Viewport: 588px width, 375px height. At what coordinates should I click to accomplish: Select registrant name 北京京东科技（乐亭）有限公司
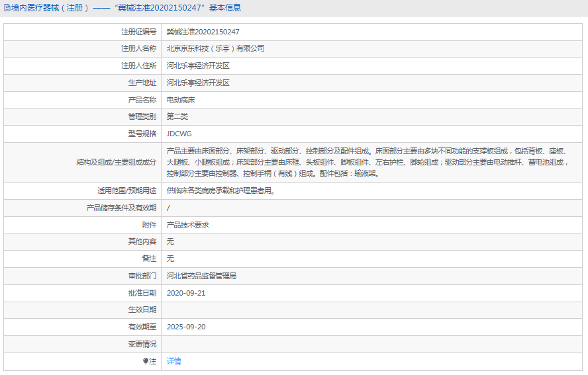coord(216,49)
